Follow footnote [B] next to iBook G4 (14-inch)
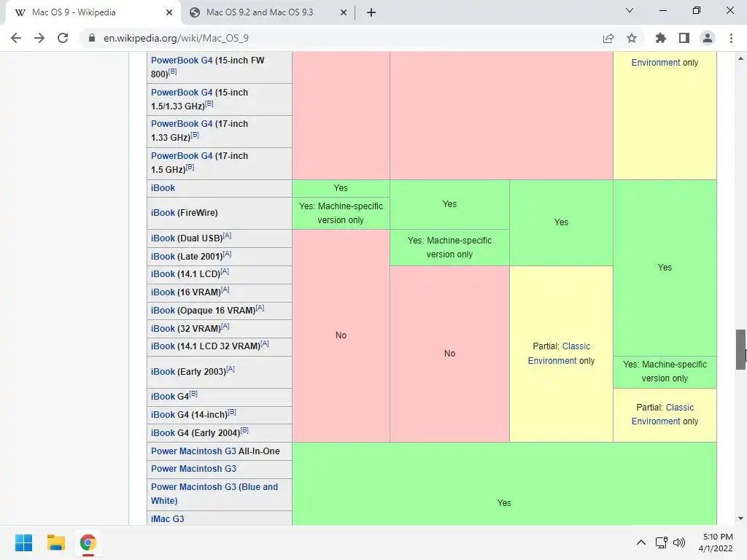Viewport: 747px width, 560px height. pos(232,412)
